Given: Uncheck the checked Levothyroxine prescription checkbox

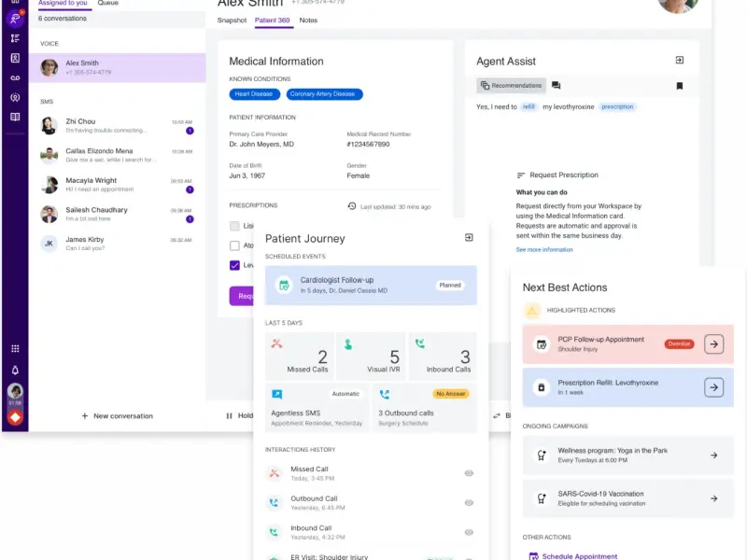Looking at the screenshot, I should (234, 265).
